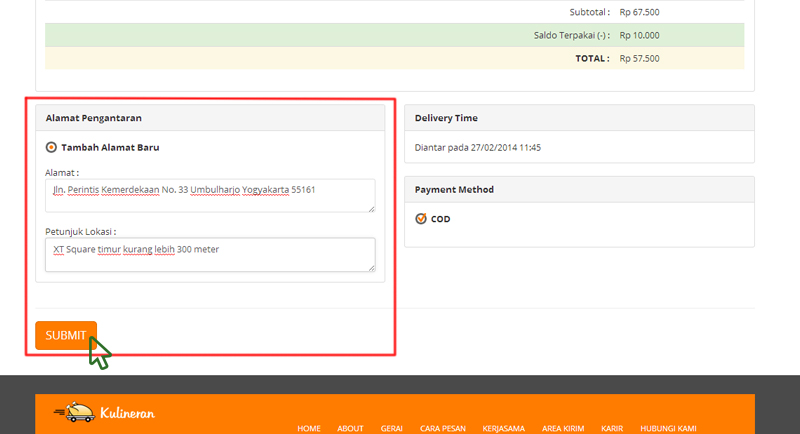Viewport: 800px width, 434px height.
Task: Grab the Alamat textarea resize handle
Action: [x=371, y=208]
